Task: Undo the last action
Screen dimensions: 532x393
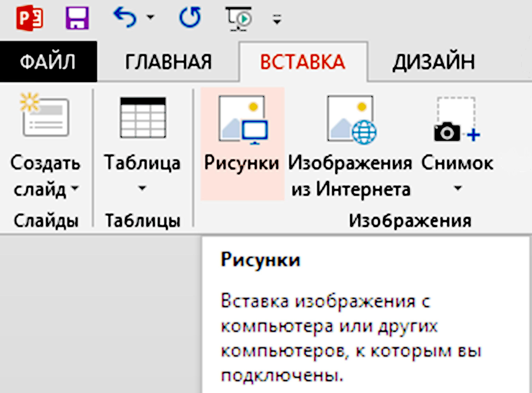Action: (x=125, y=17)
